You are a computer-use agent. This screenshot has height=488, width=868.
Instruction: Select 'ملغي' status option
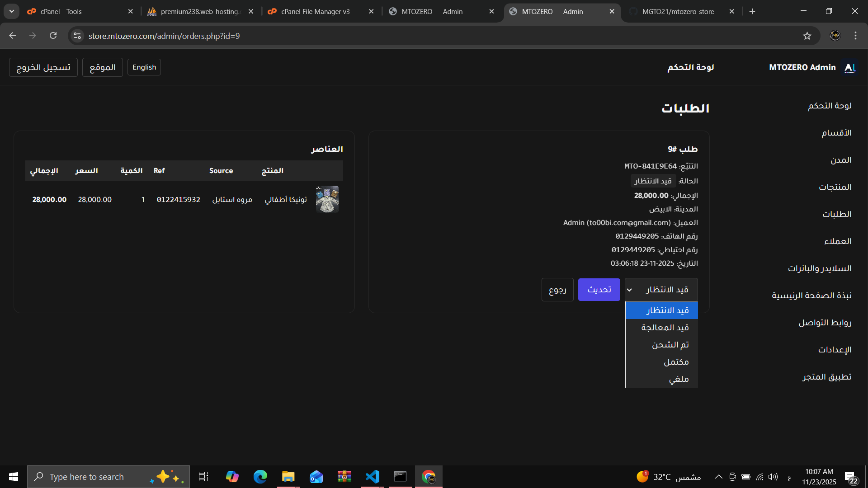(679, 379)
